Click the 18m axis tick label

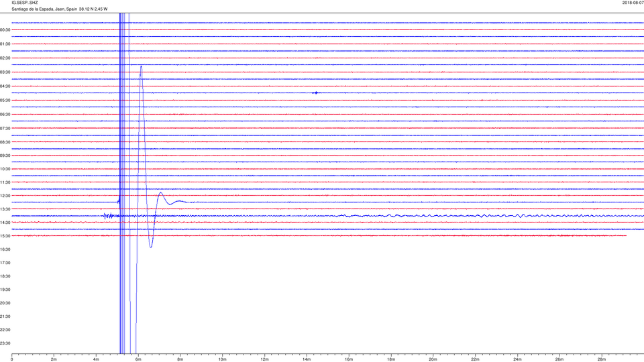click(x=390, y=359)
